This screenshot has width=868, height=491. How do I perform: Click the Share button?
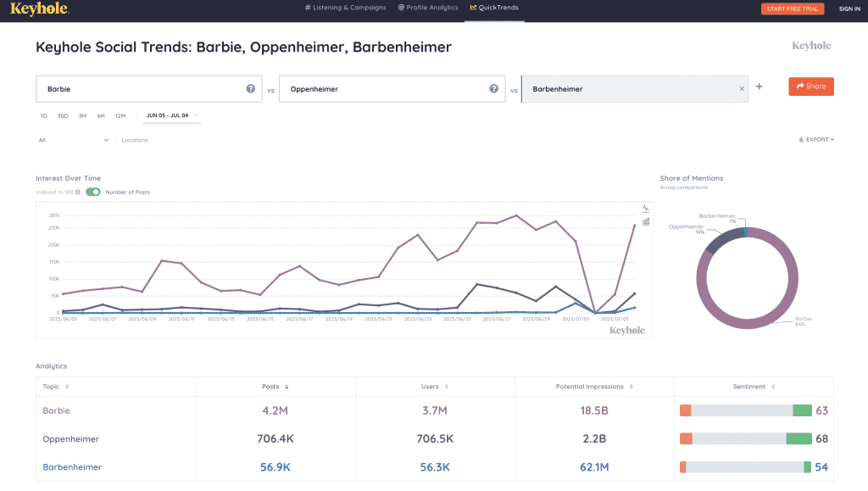(x=811, y=86)
